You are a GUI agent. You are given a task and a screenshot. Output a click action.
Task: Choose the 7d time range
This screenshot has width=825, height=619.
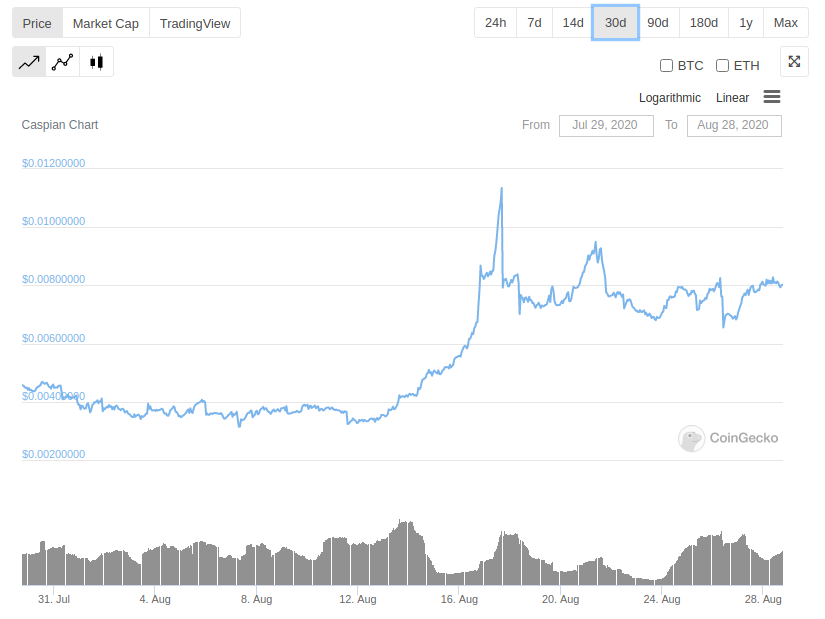(x=534, y=22)
